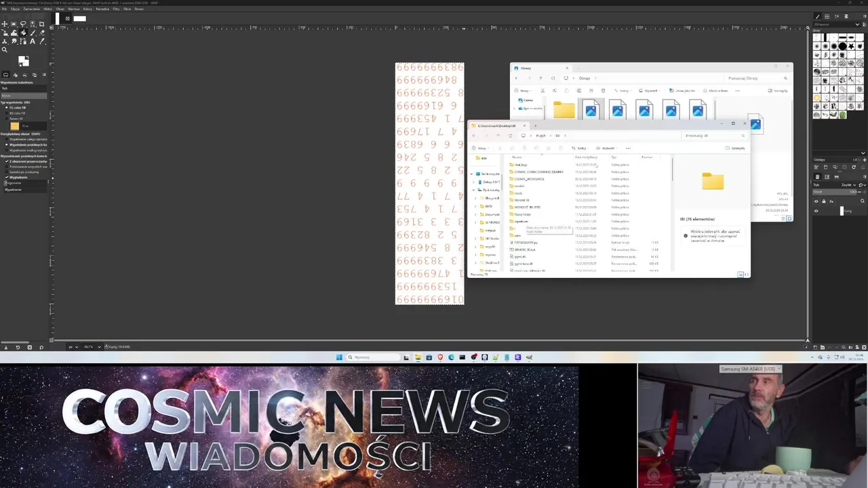Viewport: 868px width, 488px height.
Task: Open the Patterns tab in right dock
Action: (827, 16)
